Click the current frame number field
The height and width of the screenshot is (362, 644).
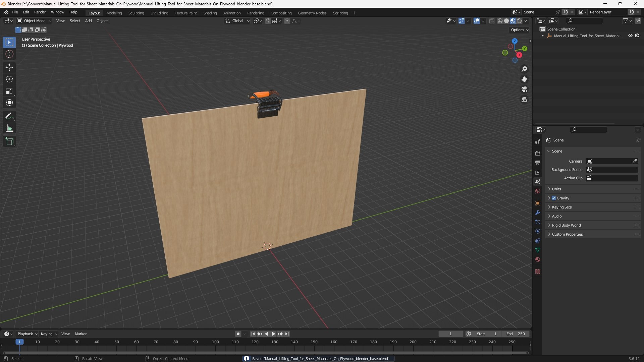[450, 334]
